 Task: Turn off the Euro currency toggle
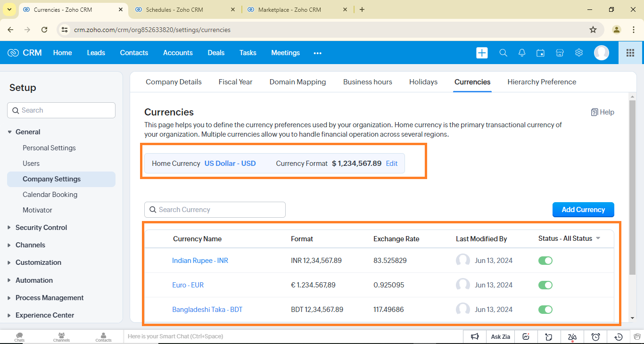(545, 285)
